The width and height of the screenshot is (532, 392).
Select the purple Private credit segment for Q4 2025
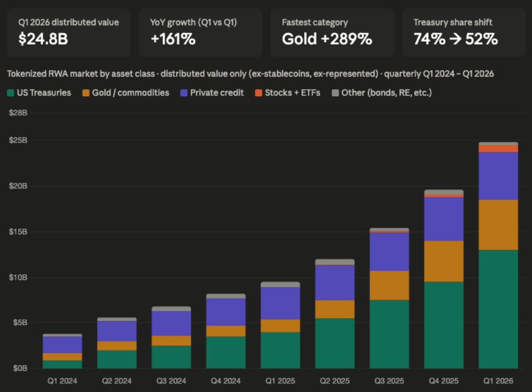tap(444, 219)
